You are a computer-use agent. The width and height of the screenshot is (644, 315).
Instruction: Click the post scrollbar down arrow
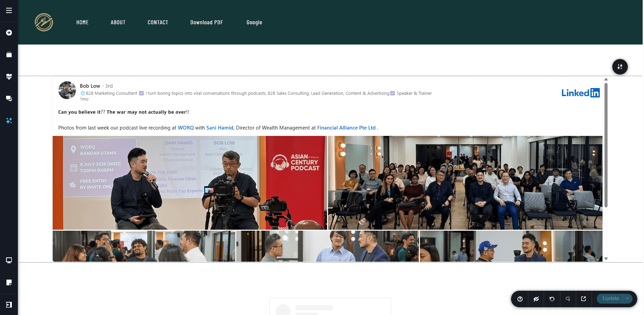[x=606, y=259]
